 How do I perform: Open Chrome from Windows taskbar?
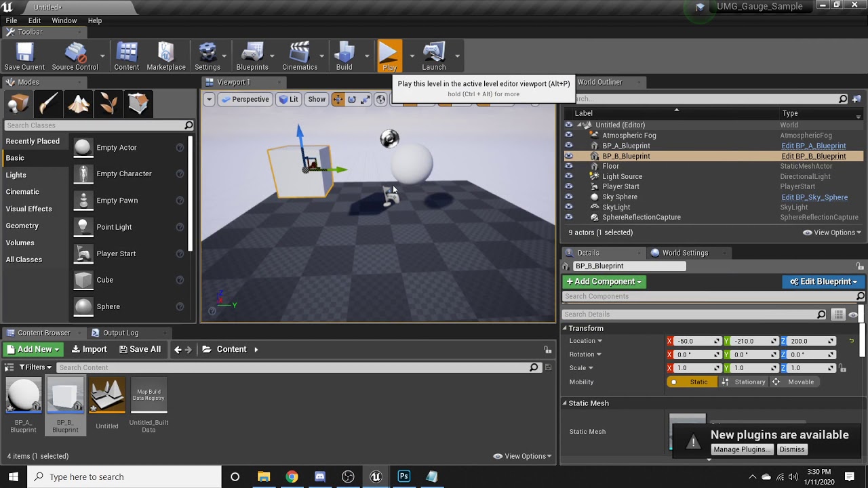tap(292, 476)
